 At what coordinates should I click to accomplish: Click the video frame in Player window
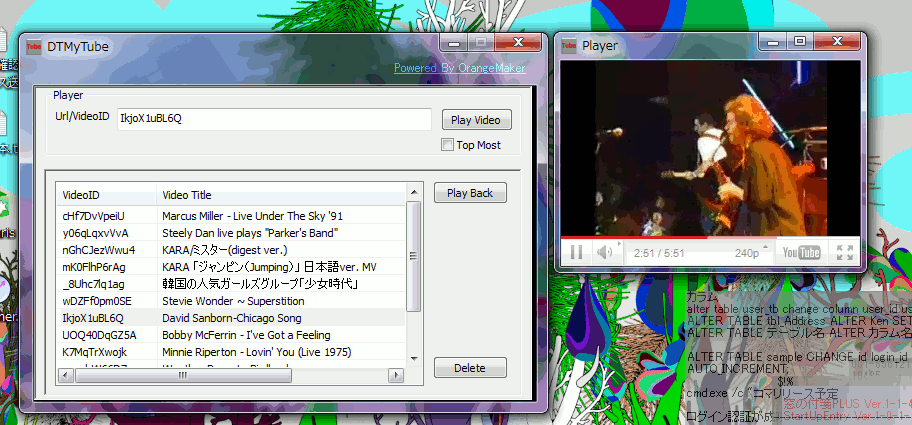[710, 148]
